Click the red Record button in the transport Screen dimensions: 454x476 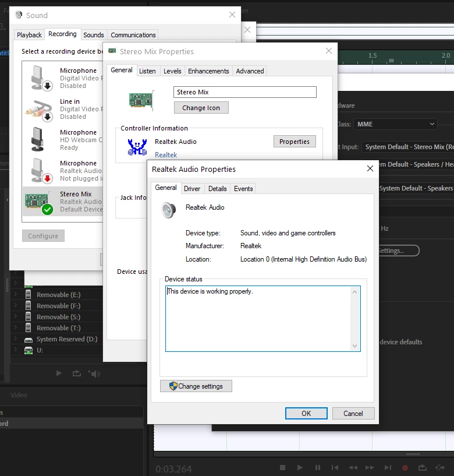tap(405, 468)
